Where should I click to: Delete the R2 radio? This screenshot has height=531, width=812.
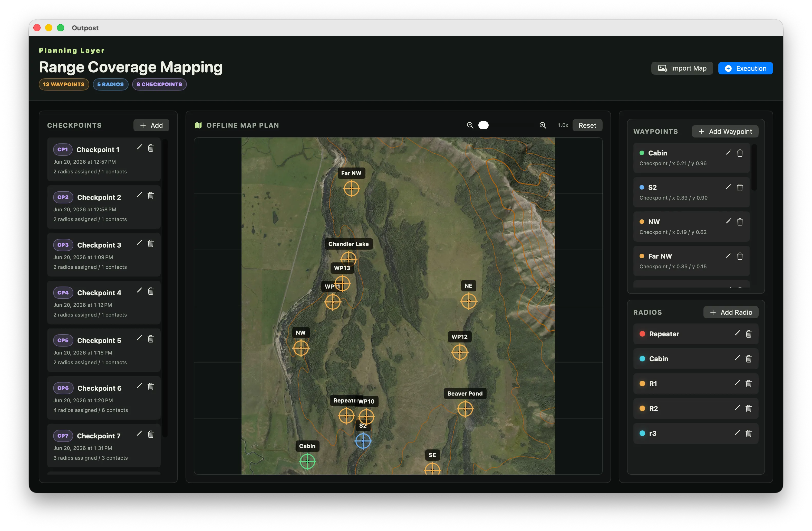pyautogui.click(x=749, y=409)
